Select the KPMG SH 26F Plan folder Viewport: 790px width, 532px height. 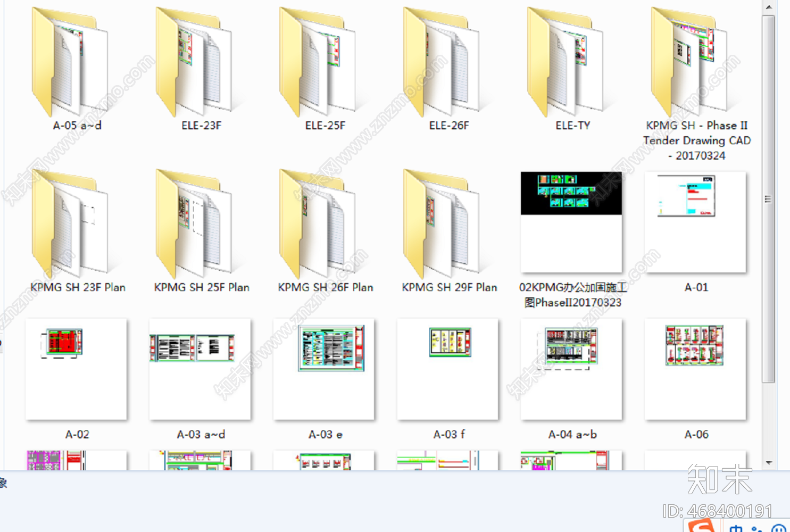click(x=318, y=224)
